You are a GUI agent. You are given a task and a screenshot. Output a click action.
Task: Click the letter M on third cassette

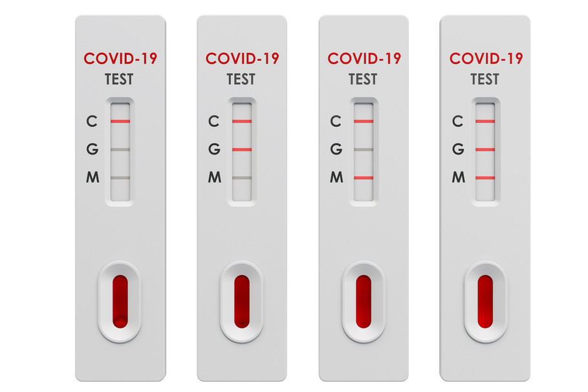point(336,177)
